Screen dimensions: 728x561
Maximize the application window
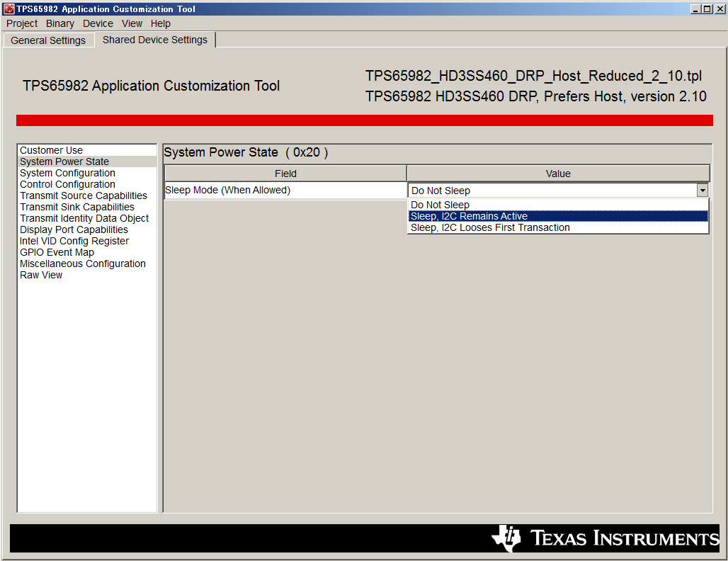[707, 8]
